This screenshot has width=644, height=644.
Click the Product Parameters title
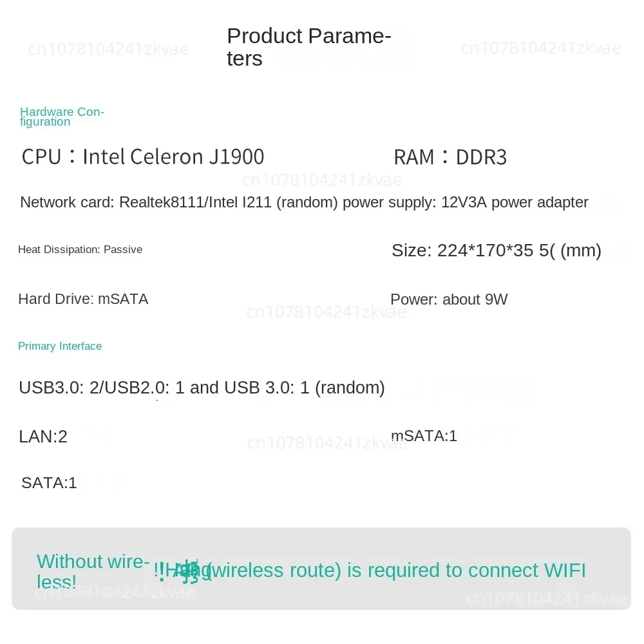click(309, 47)
